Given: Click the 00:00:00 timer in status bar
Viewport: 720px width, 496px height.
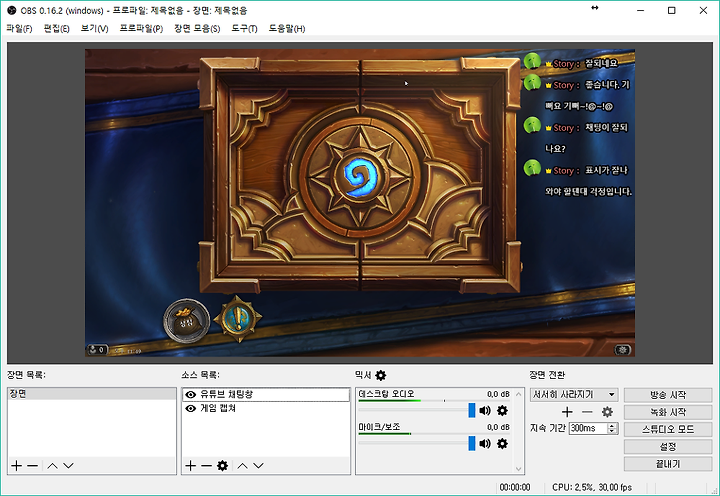Looking at the screenshot, I should click(x=515, y=487).
